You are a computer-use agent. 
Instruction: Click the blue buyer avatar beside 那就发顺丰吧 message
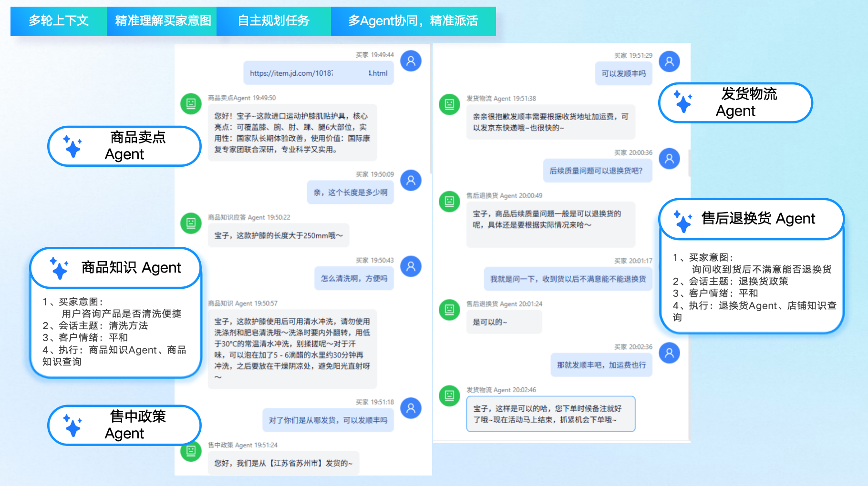click(669, 353)
